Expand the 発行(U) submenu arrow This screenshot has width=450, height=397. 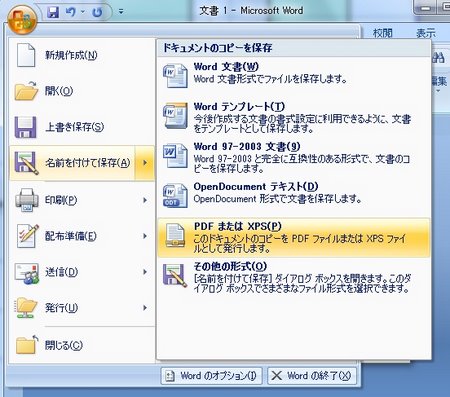click(145, 308)
